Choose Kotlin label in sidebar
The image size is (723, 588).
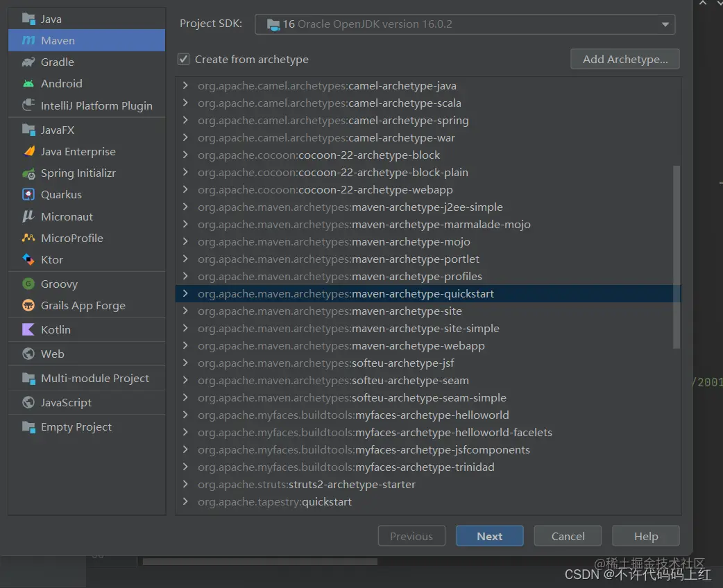point(56,329)
